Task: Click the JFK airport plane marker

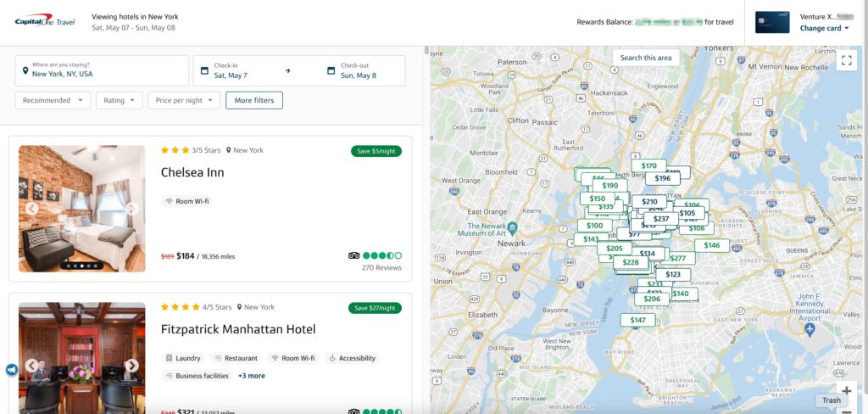Action: 810,330
